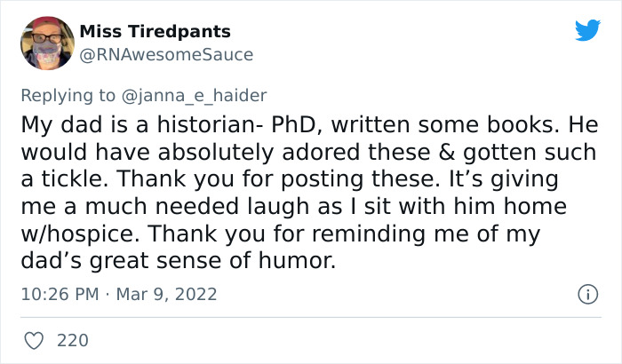
Task: Open the @RNAwesomeSauce handle
Action: [166, 55]
